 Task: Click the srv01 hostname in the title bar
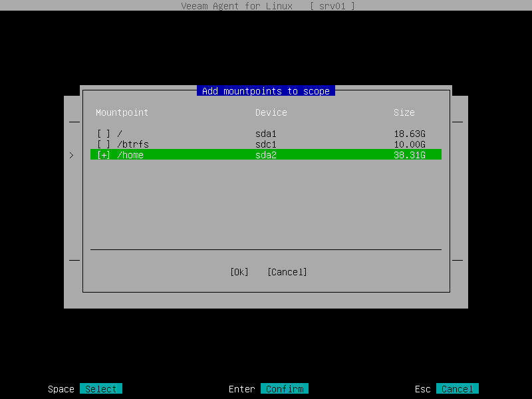[332, 6]
